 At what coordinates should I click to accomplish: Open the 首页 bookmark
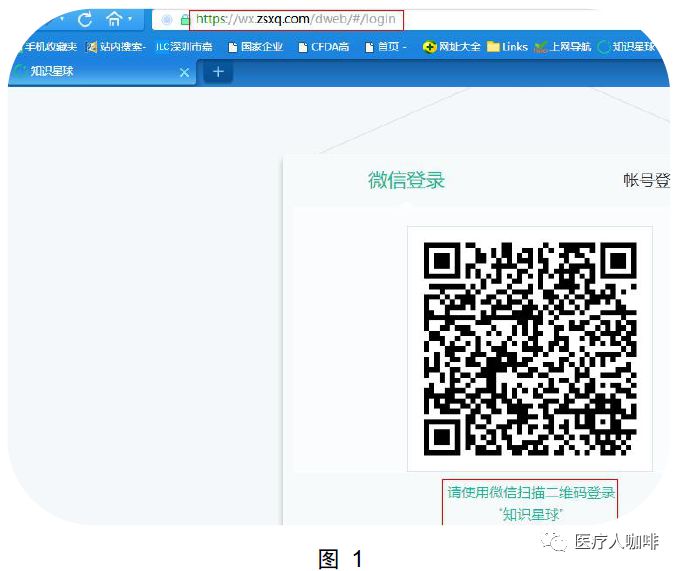[x=386, y=47]
